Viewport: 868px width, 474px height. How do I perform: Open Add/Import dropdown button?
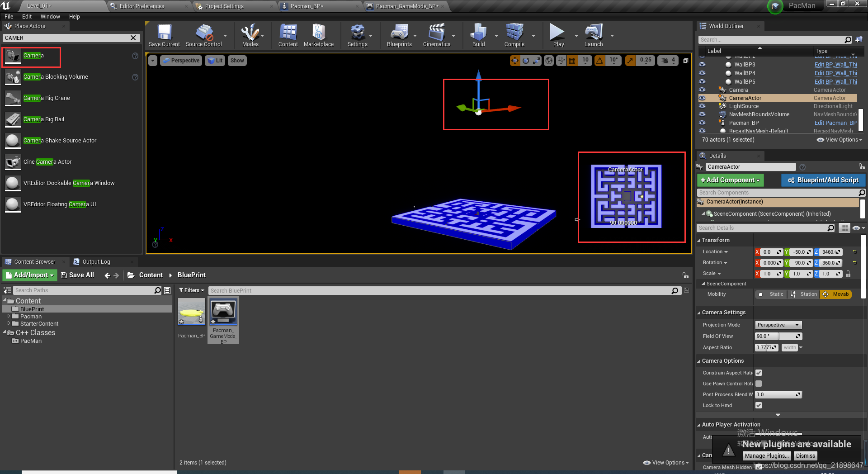(30, 275)
